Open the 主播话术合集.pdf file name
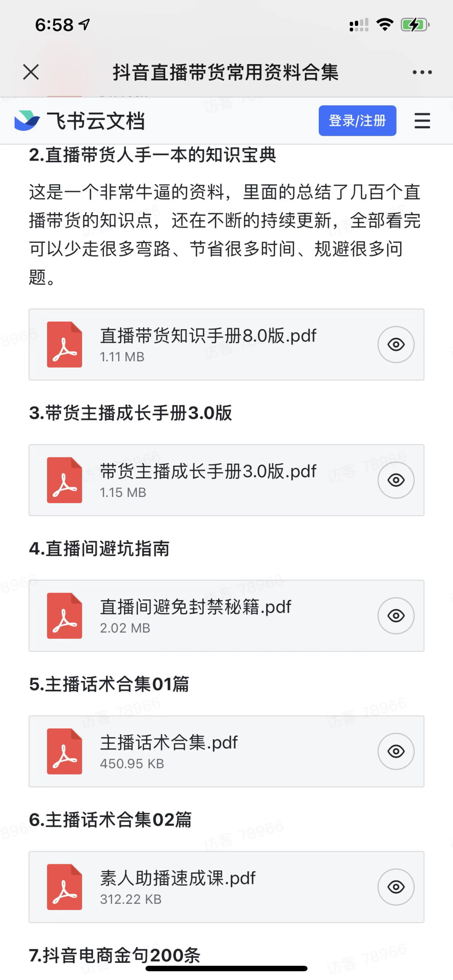The width and height of the screenshot is (453, 980). click(x=169, y=743)
